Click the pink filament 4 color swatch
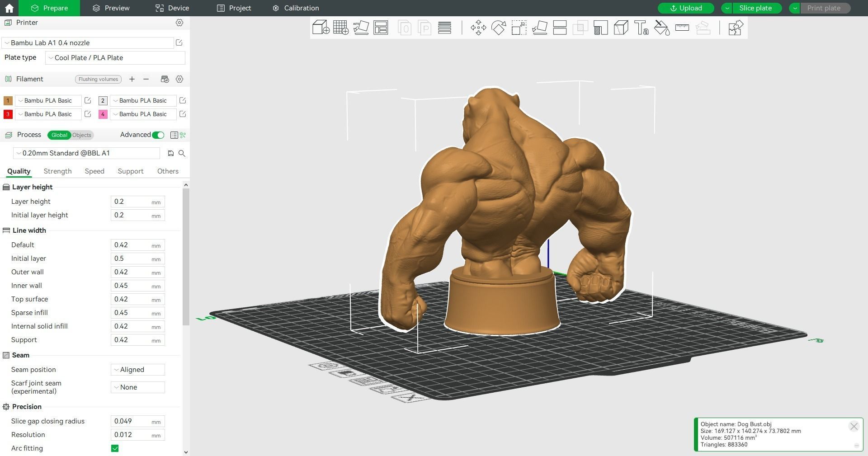 103,114
